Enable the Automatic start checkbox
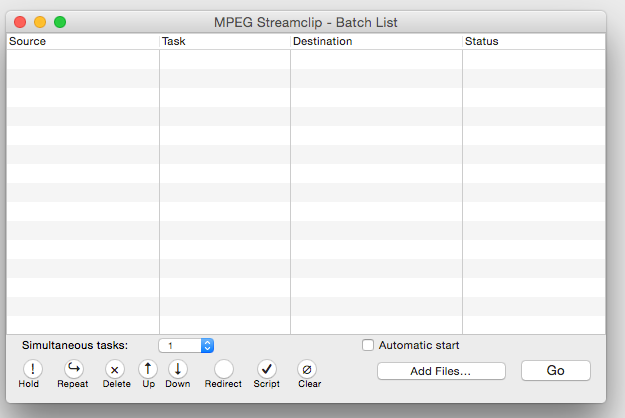This screenshot has width=625, height=418. pyautogui.click(x=368, y=345)
